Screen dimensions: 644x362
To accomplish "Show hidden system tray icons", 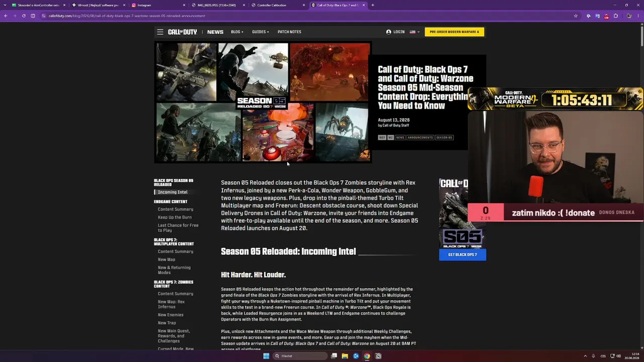I will (x=585, y=356).
